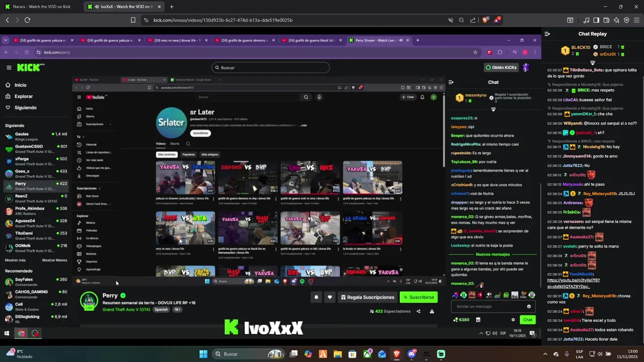Click chat user Willyam6
Image resolution: width=644 pixels, height=362 pixels.
pyautogui.click(x=573, y=123)
